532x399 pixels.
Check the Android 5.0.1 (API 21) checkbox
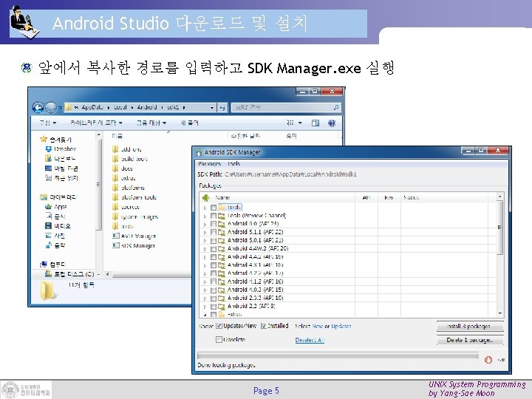pyautogui.click(x=214, y=240)
